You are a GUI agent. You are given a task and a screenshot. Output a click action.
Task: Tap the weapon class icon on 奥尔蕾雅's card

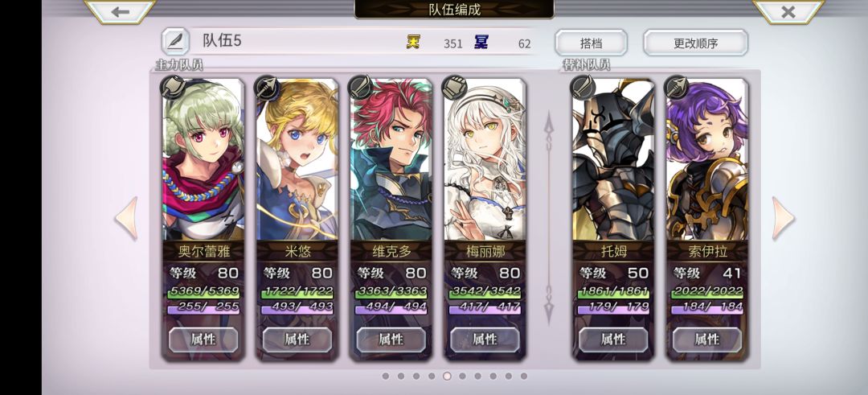tap(172, 88)
